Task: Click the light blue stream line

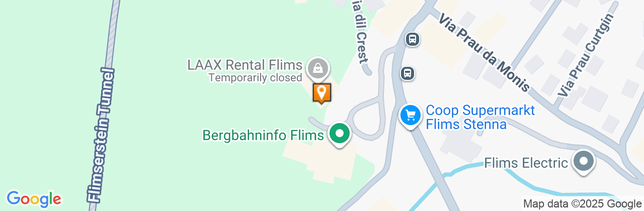Action: [x=513, y=178]
